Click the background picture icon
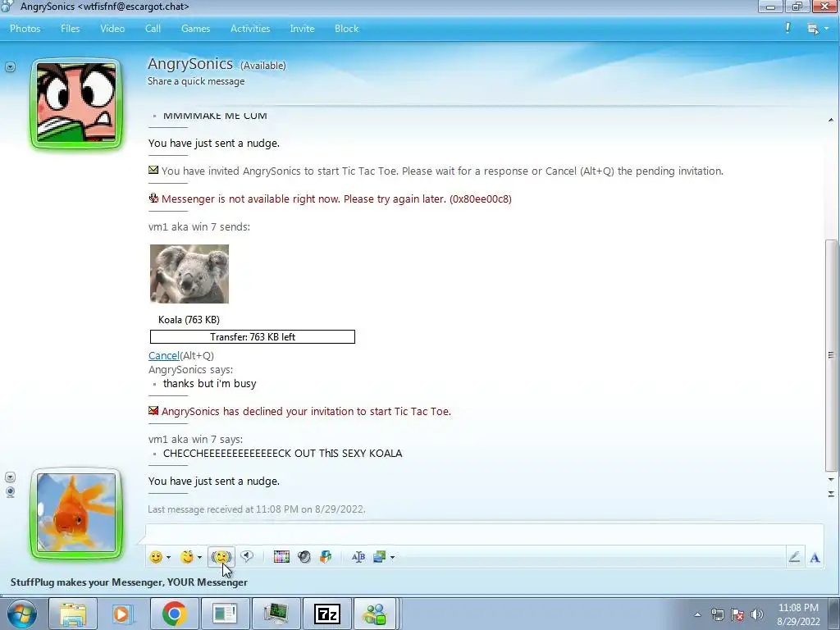The image size is (840, 630). pyautogui.click(x=379, y=557)
